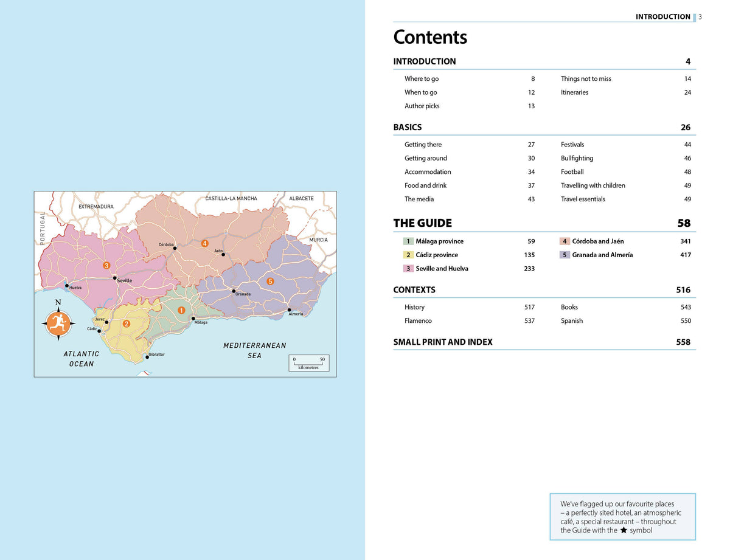
Task: Click the INTRODUCTION running header at top
Action: coord(663,17)
